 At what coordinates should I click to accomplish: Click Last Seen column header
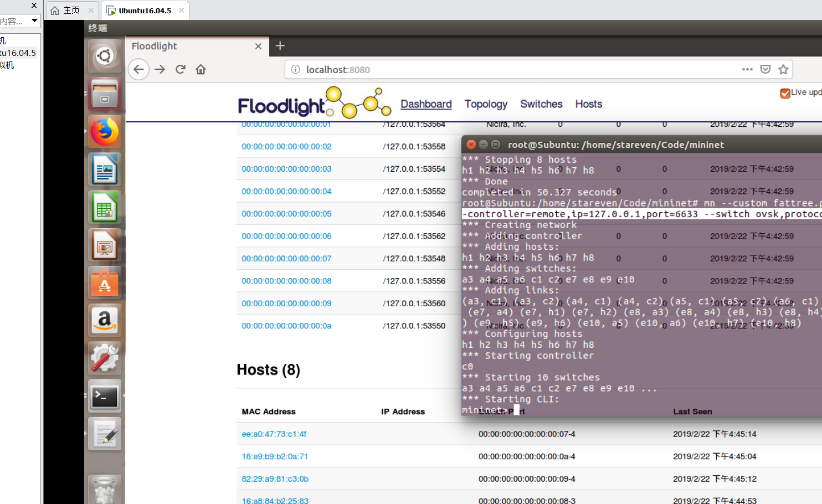tap(692, 412)
